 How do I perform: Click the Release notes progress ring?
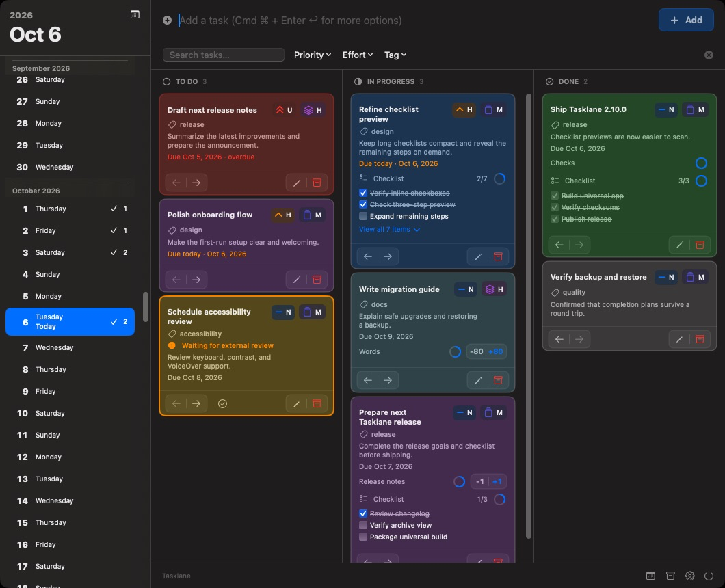(x=459, y=481)
